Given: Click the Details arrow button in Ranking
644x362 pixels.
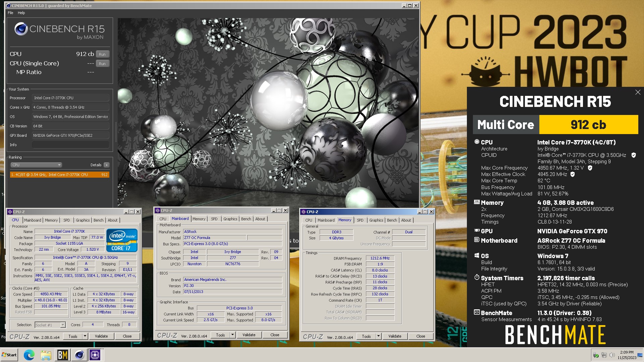Looking at the screenshot, I should (x=107, y=165).
